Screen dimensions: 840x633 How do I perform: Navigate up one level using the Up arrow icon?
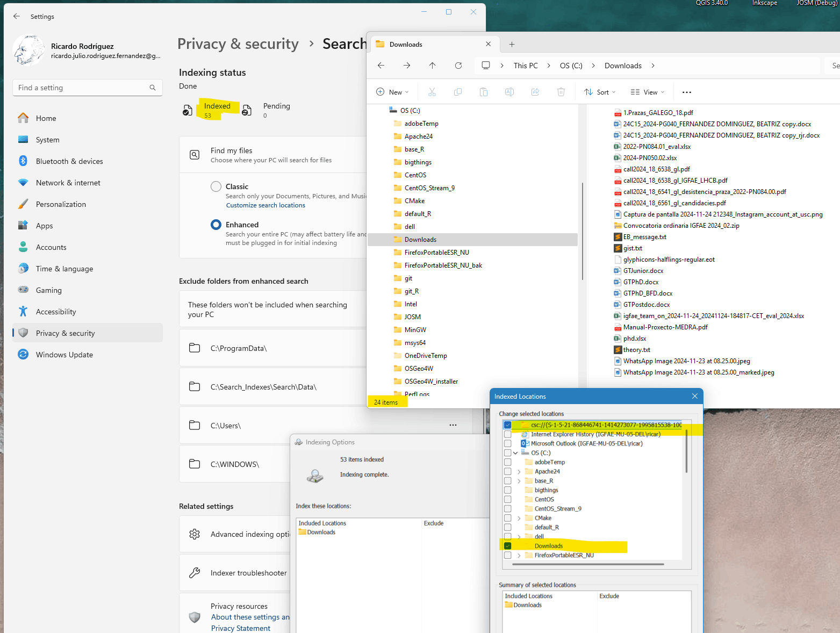(432, 65)
